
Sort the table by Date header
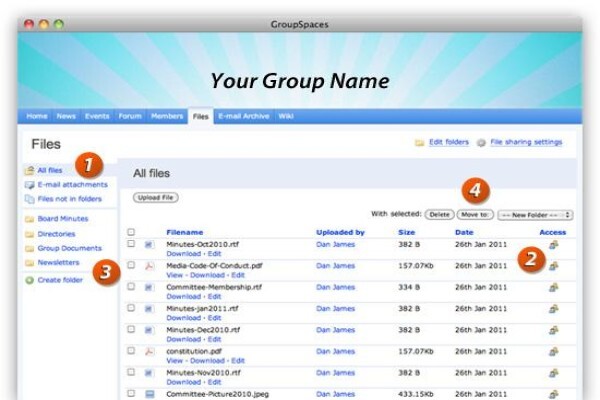[x=464, y=232]
